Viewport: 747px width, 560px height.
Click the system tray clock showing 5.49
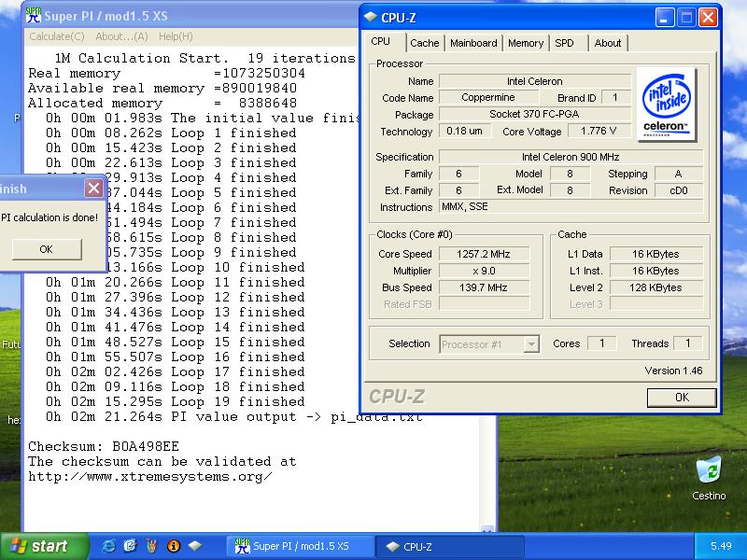pos(721,546)
